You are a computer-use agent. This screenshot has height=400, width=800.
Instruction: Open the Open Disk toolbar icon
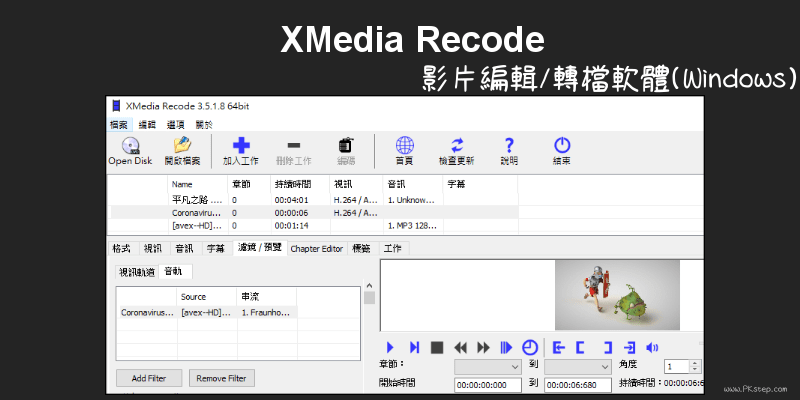click(x=131, y=146)
